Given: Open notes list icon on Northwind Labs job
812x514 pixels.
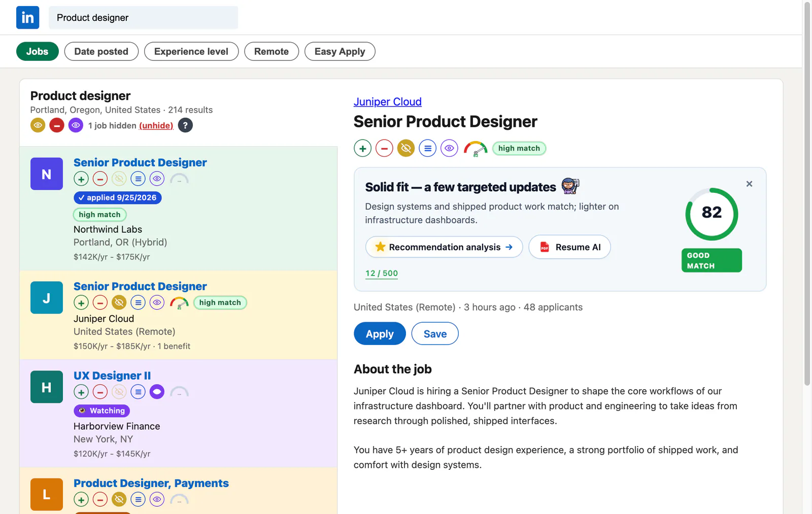Looking at the screenshot, I should pos(138,179).
